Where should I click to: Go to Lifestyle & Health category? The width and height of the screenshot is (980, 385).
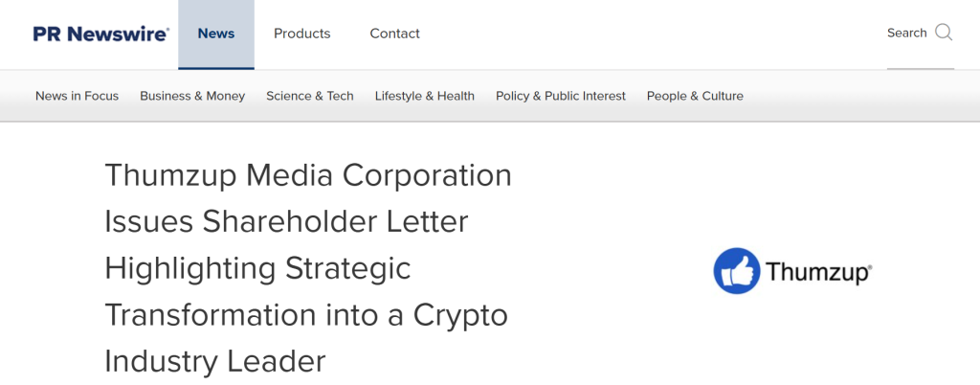tap(425, 96)
